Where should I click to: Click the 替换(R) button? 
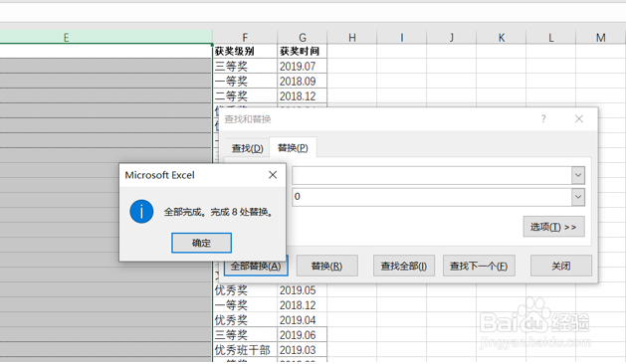327,266
